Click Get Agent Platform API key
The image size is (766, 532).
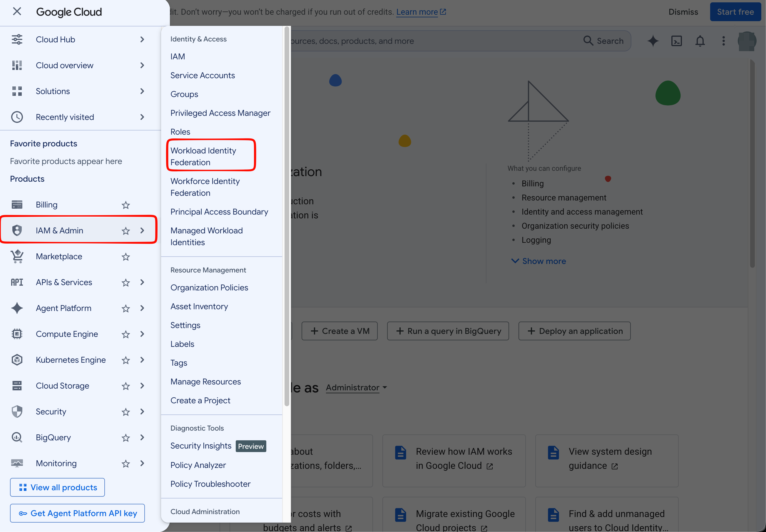pyautogui.click(x=77, y=513)
